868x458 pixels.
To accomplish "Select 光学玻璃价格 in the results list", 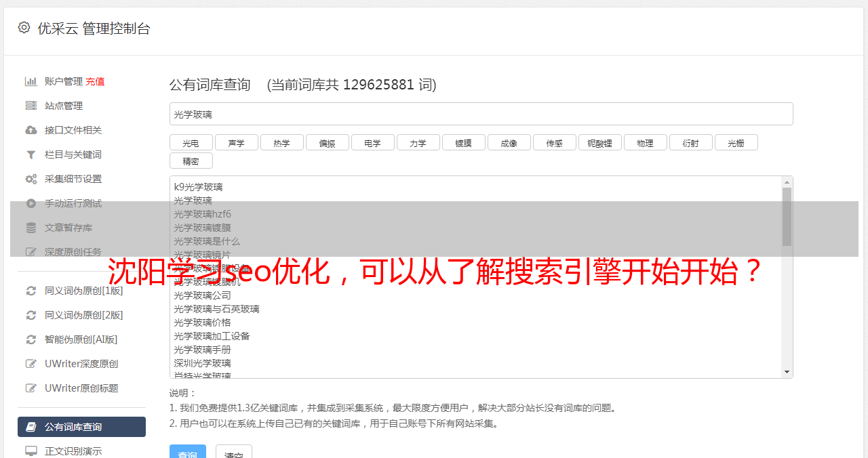I will (x=202, y=322).
